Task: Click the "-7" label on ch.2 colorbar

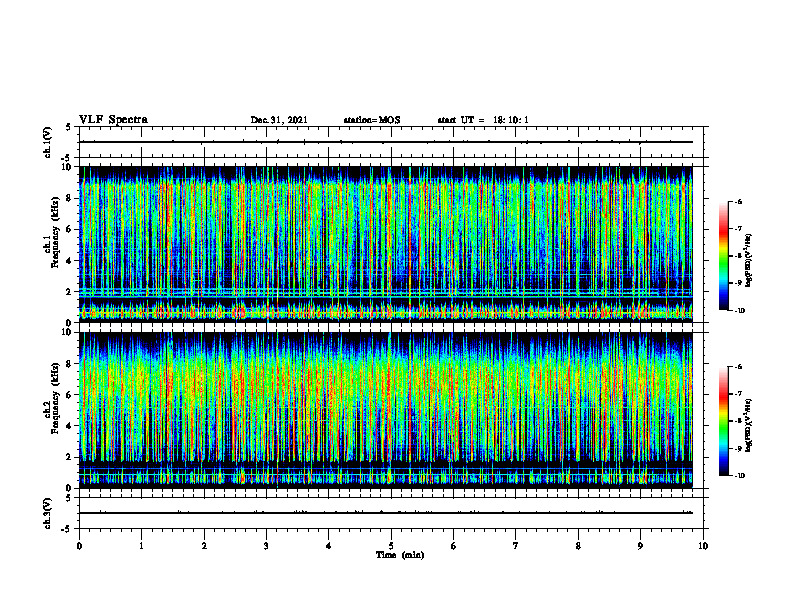Action: 738,394
